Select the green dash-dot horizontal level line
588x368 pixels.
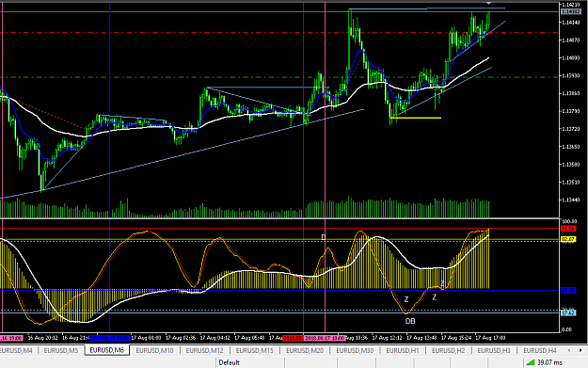279,77
